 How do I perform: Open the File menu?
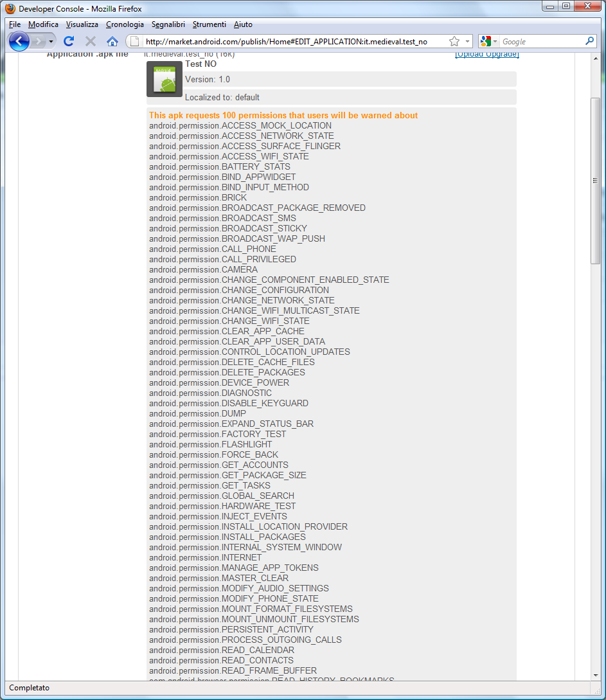point(15,24)
